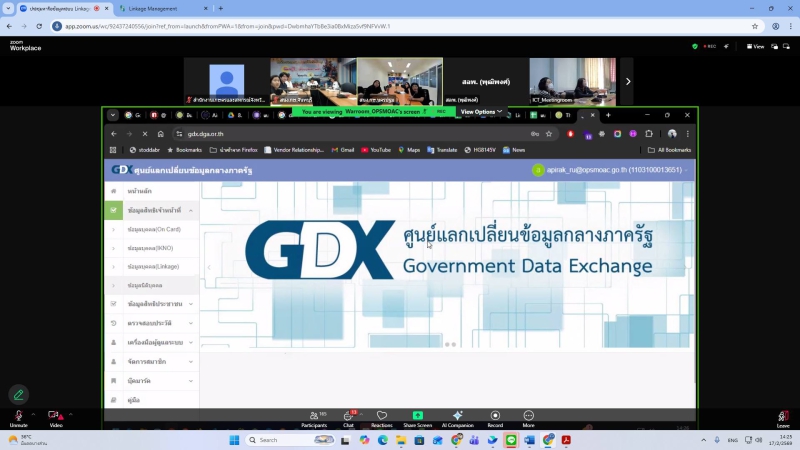The image size is (800, 450).
Task: Unmute the microphone
Action: click(18, 417)
